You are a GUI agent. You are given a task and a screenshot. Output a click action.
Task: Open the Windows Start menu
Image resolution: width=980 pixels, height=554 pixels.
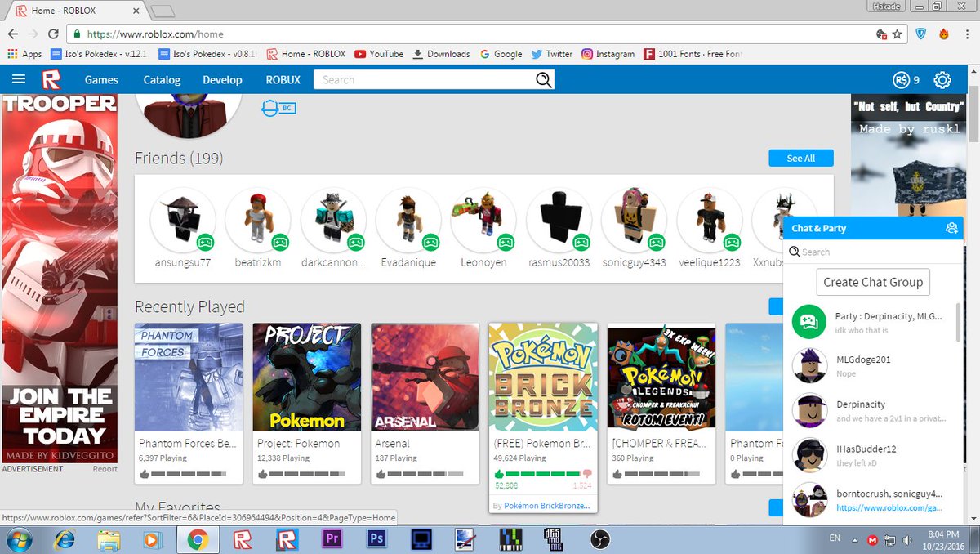pyautogui.click(x=18, y=539)
